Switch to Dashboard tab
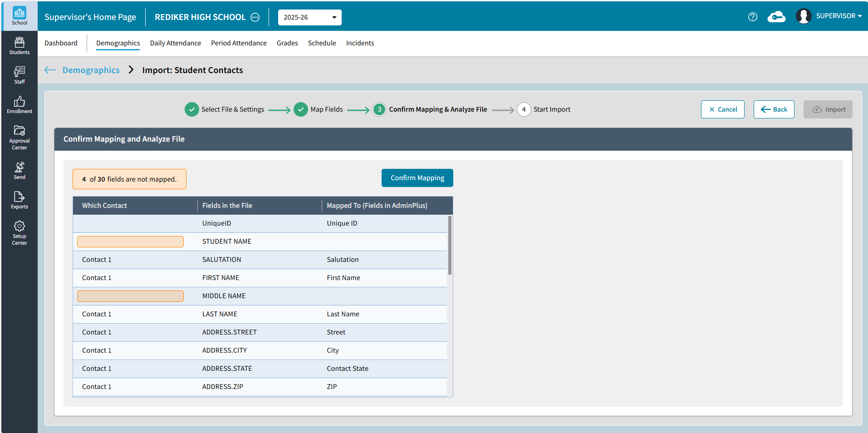 (61, 43)
